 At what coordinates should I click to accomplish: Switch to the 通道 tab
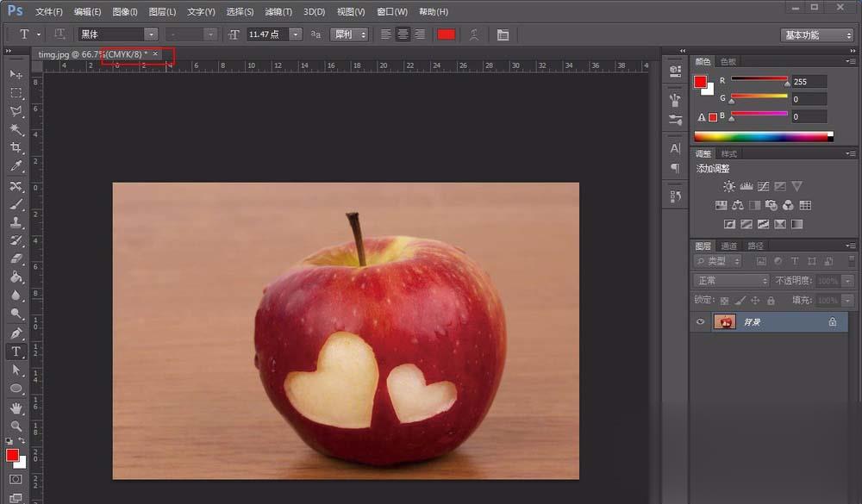coord(729,246)
